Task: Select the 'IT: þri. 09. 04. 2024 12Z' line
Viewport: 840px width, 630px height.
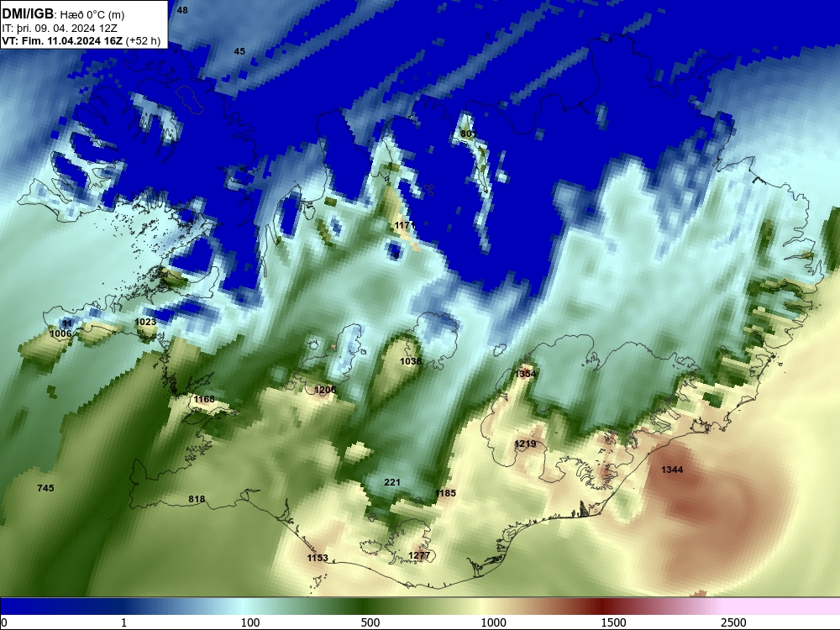Action: [60, 29]
